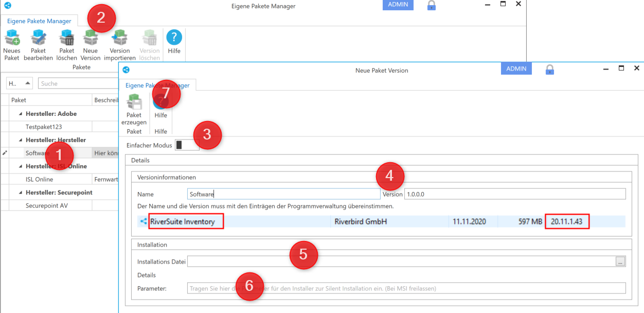Click the Suche search field
This screenshot has width=644, height=313.
click(x=79, y=83)
